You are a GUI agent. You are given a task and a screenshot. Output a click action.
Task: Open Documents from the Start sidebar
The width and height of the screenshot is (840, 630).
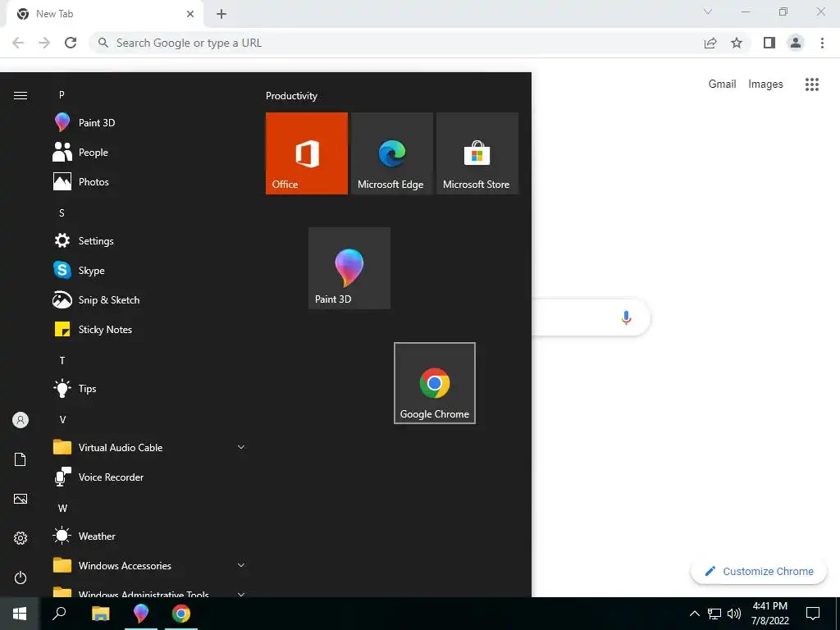pos(21,459)
